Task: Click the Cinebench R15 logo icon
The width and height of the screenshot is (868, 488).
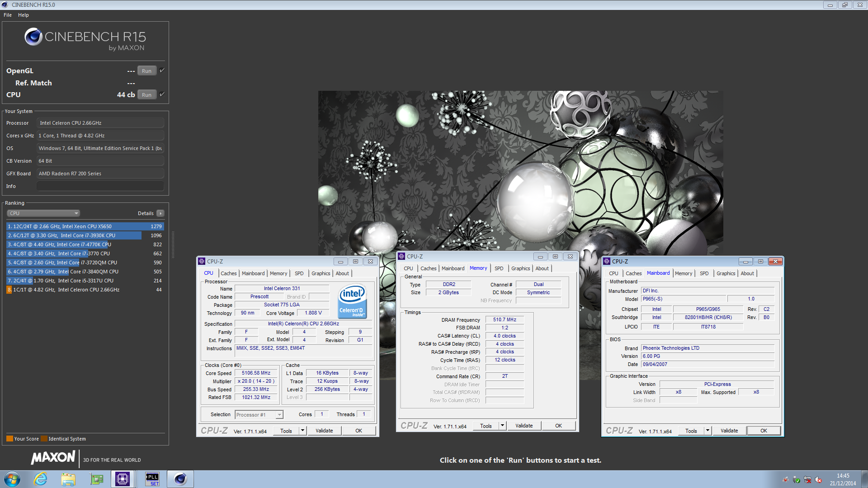Action: coord(33,37)
